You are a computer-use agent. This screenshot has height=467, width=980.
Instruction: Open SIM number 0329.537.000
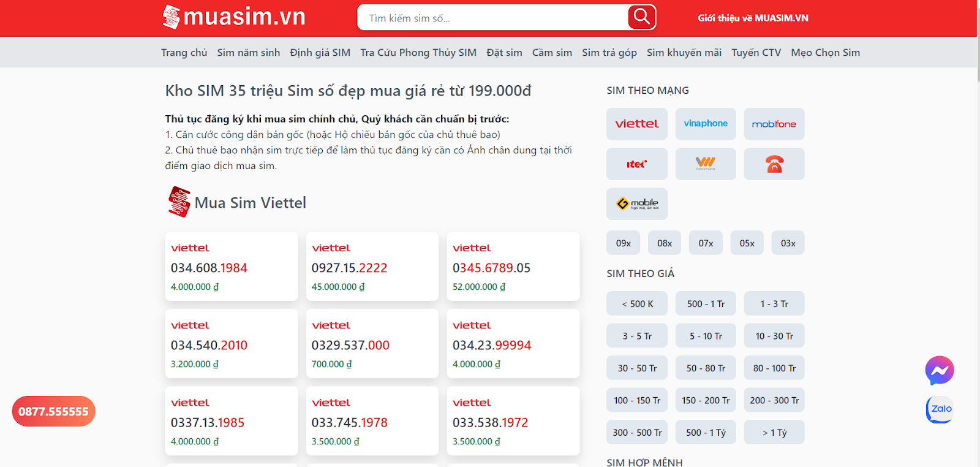(350, 345)
